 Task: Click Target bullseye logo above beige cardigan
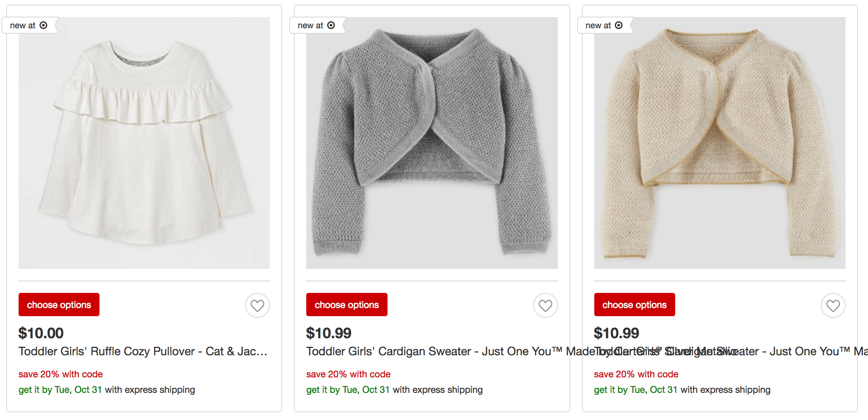point(619,25)
